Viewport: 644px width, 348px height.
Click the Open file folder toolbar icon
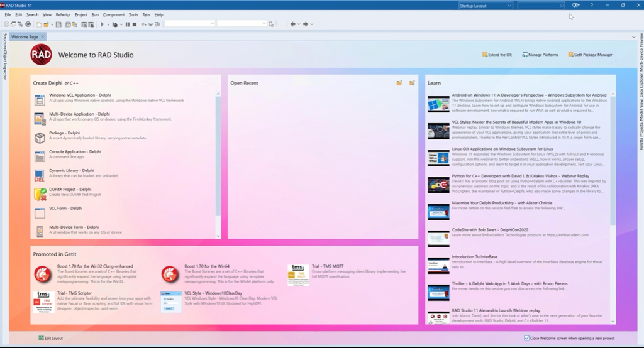(46, 24)
